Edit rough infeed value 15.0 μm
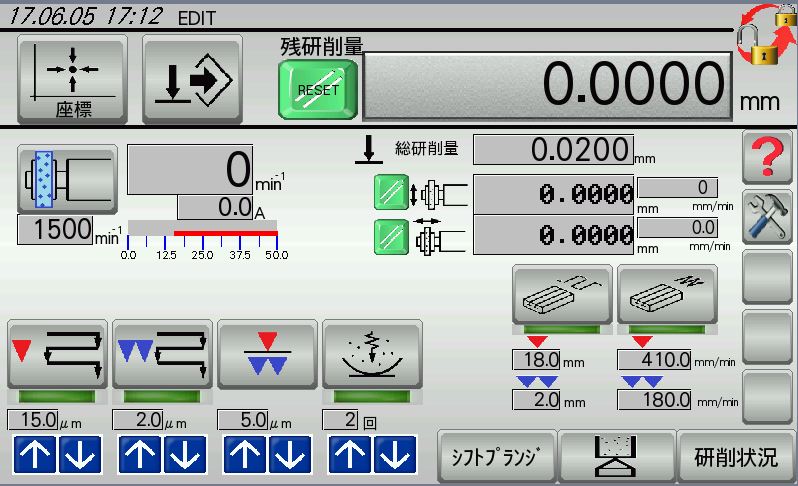 pos(33,420)
